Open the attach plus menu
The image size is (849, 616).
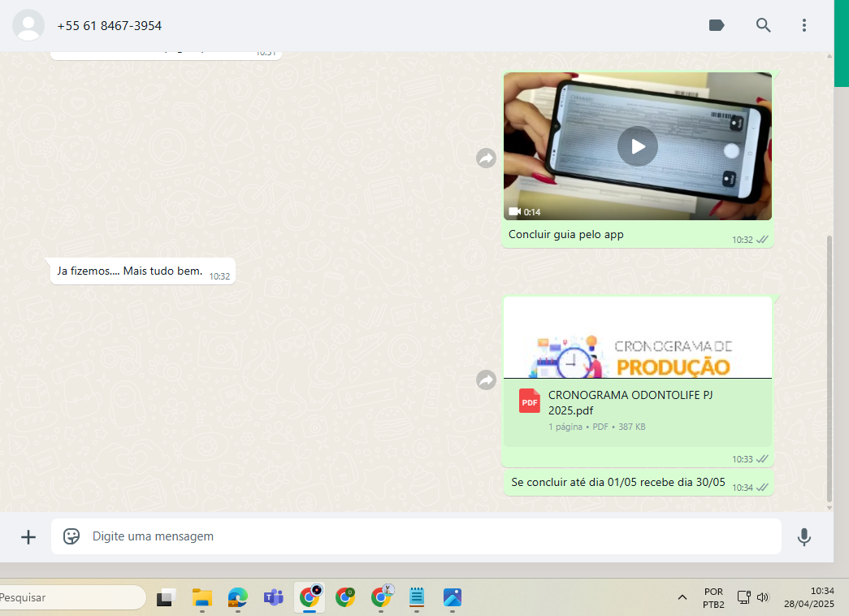point(28,536)
